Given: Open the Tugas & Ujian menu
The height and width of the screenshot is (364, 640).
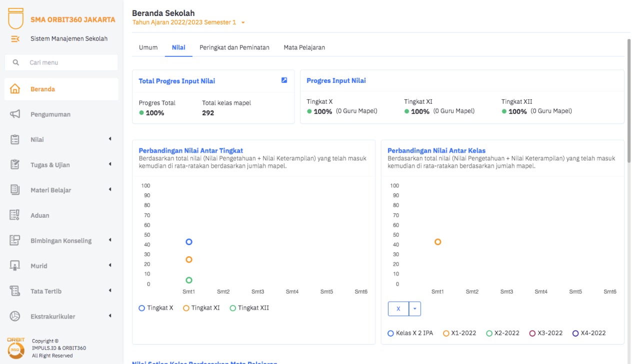Looking at the screenshot, I should pos(50,165).
